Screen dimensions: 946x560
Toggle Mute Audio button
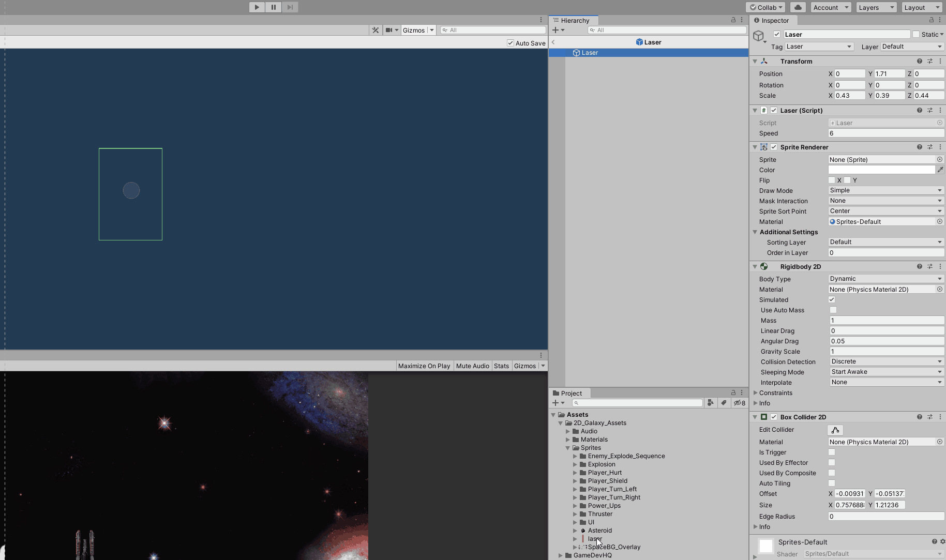pyautogui.click(x=472, y=366)
